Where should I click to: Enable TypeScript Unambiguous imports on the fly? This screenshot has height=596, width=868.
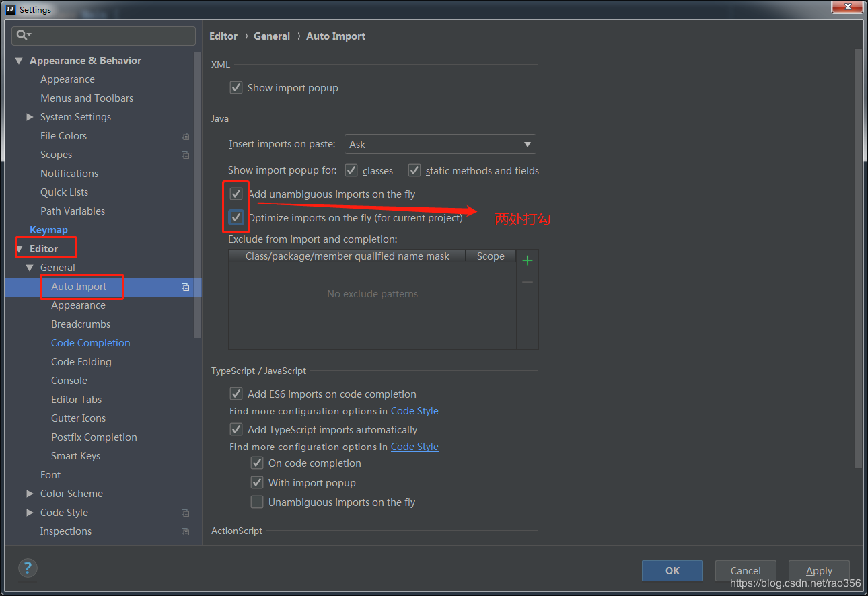pyautogui.click(x=257, y=502)
